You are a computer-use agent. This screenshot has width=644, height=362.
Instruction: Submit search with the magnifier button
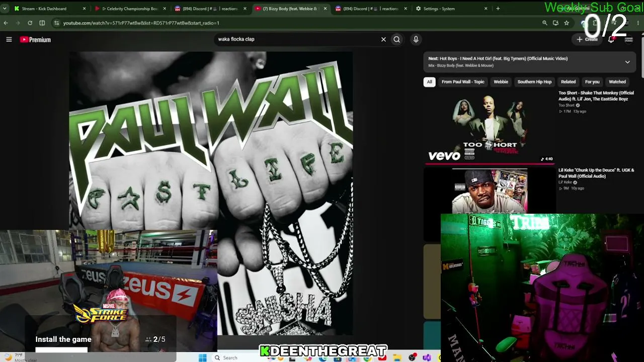point(397,39)
